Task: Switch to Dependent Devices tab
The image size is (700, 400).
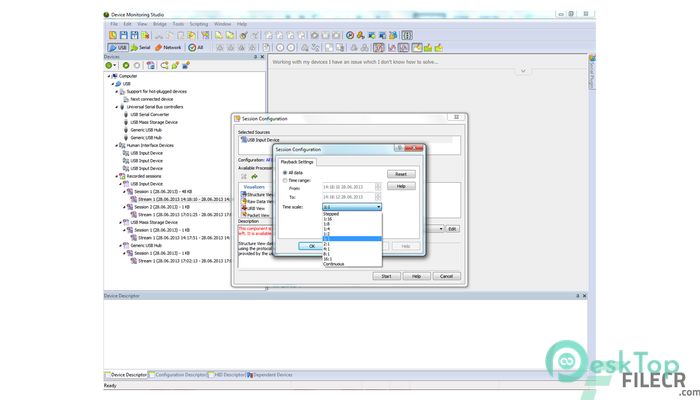Action: tap(271, 375)
